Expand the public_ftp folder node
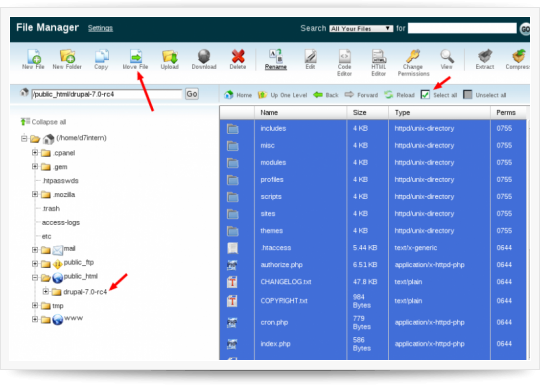This screenshot has height=385, width=540. coord(35,264)
